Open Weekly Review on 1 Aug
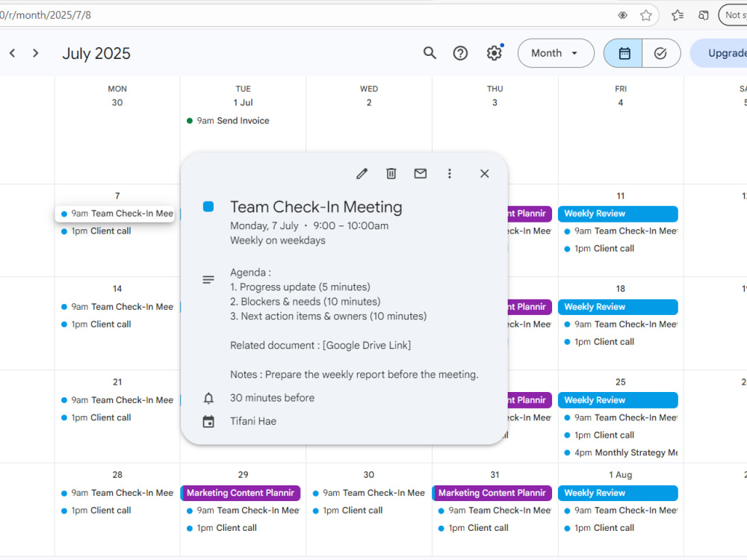This screenshot has width=747, height=560. [x=618, y=494]
